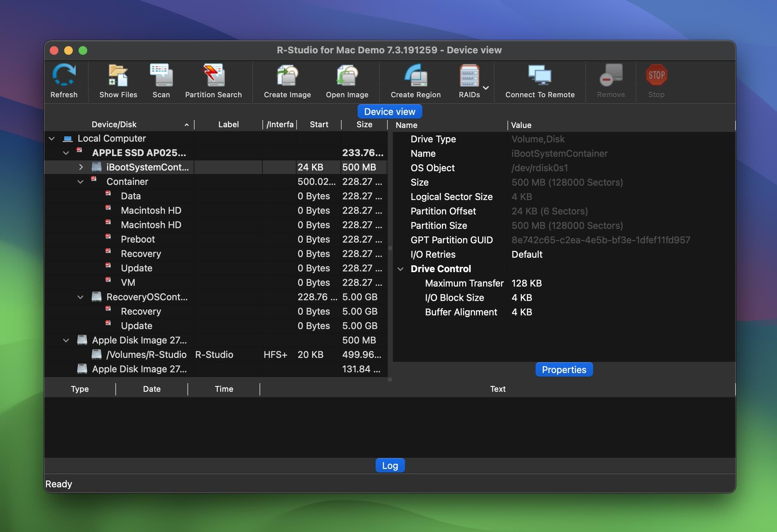
Task: Click the iBootSystemContainer disk icon
Action: tap(96, 167)
